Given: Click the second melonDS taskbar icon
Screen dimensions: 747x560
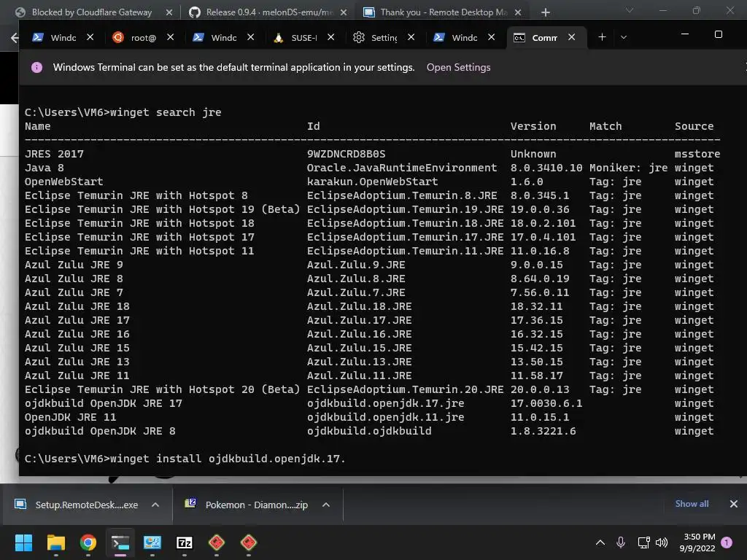Looking at the screenshot, I should [x=249, y=542].
